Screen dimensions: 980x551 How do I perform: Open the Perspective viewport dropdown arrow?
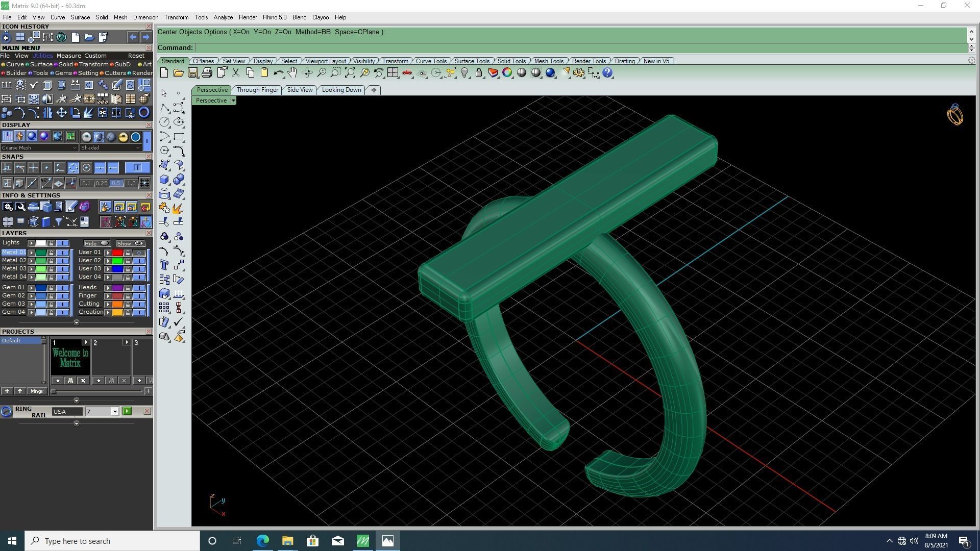click(233, 101)
